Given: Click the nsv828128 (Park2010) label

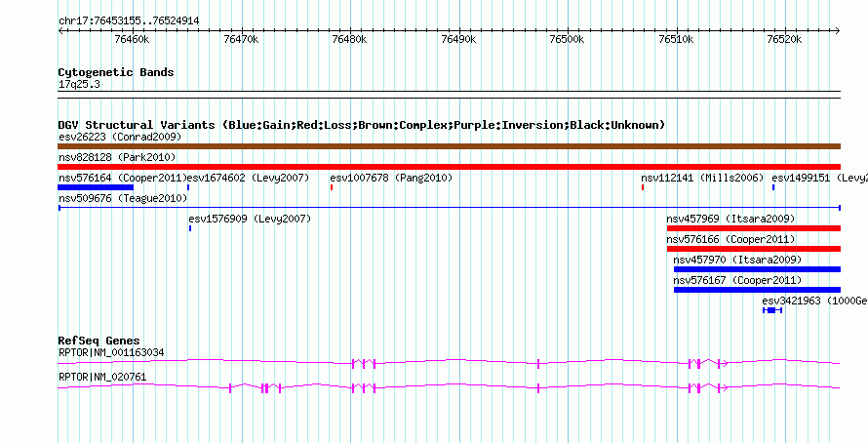Looking at the screenshot, I should [x=117, y=157].
